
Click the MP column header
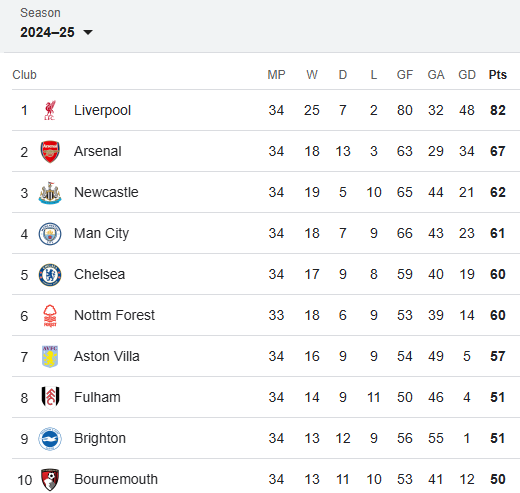pos(276,75)
